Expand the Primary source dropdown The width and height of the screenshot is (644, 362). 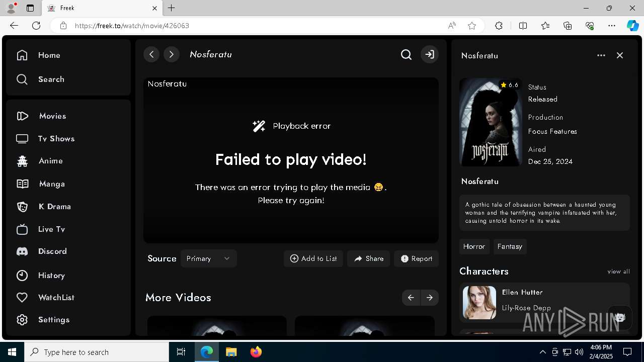click(208, 258)
